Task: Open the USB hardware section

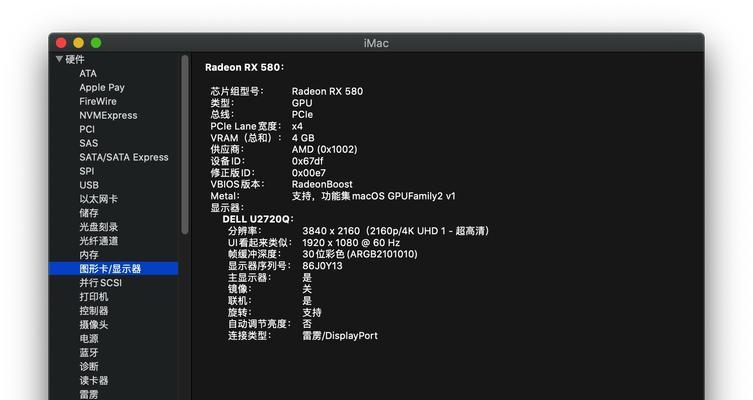Action: (x=89, y=185)
